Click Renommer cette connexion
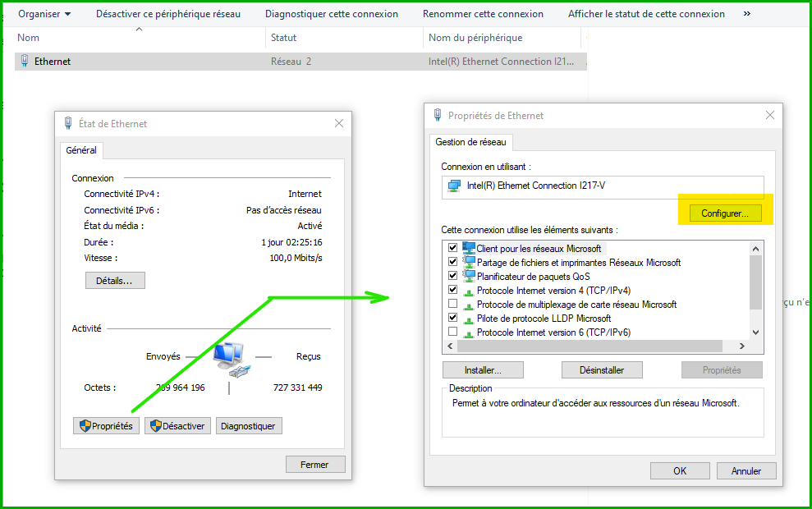 483,14
